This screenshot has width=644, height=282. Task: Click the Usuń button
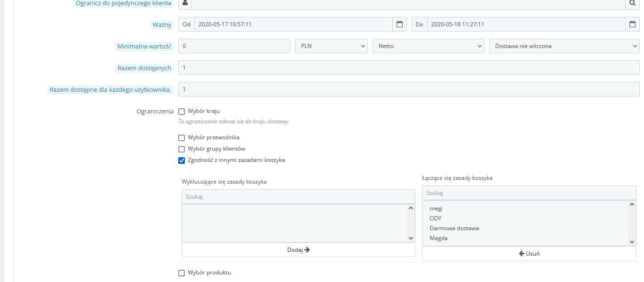coord(529,254)
